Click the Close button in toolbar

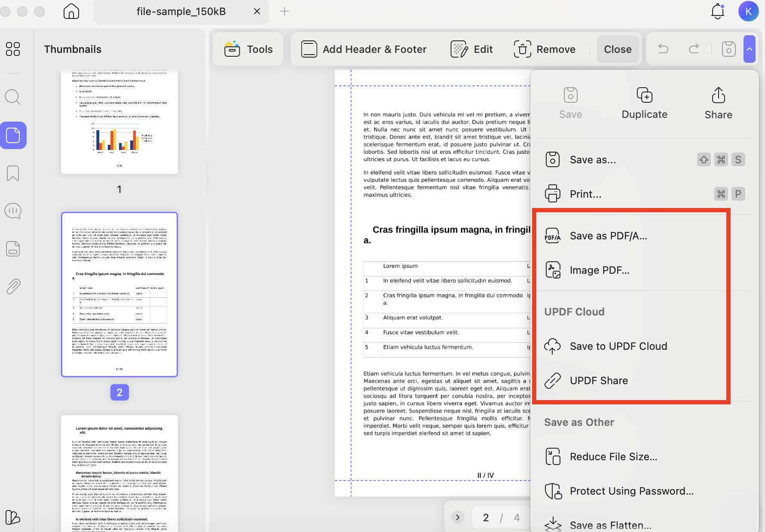point(618,49)
